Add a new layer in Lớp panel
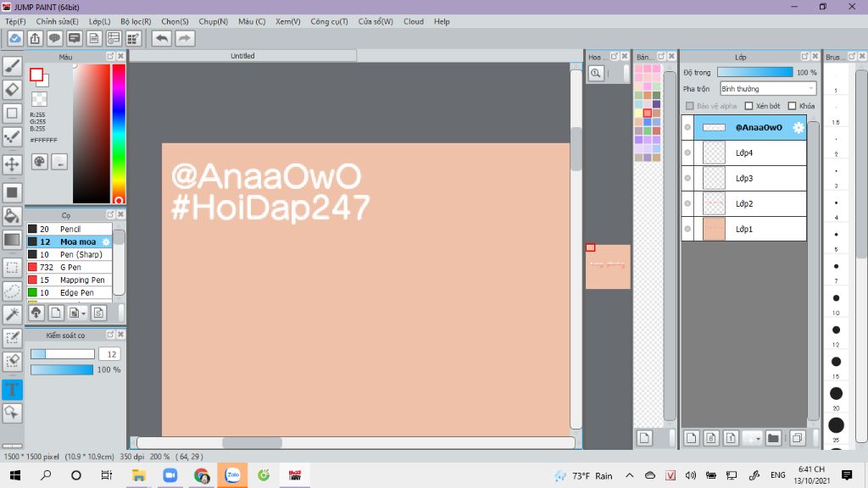 pyautogui.click(x=691, y=438)
